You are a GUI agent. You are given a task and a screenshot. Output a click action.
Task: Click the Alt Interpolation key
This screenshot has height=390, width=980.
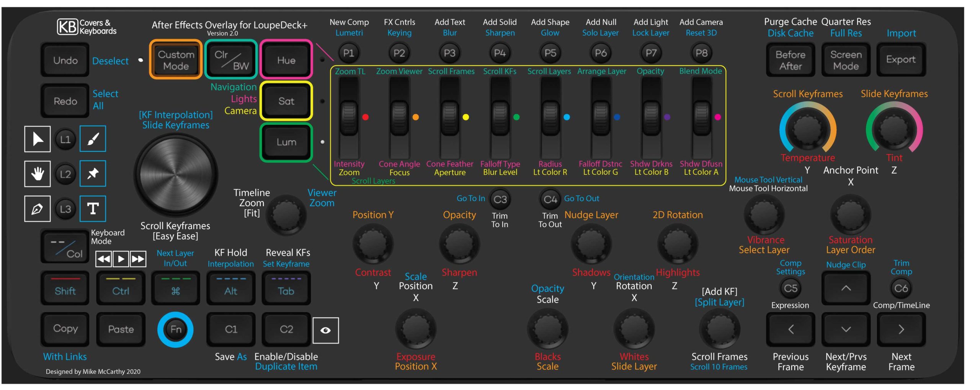click(x=231, y=288)
